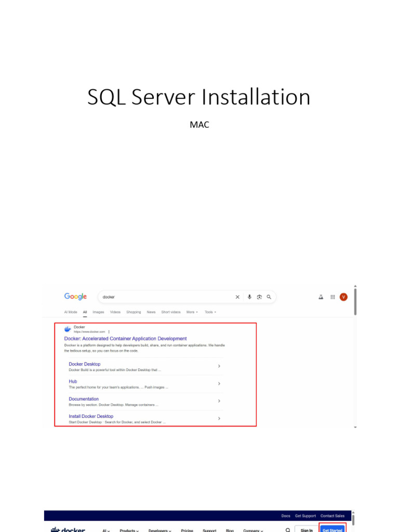Click the docker logo on Docker site
The image size is (399, 532).
68,529
